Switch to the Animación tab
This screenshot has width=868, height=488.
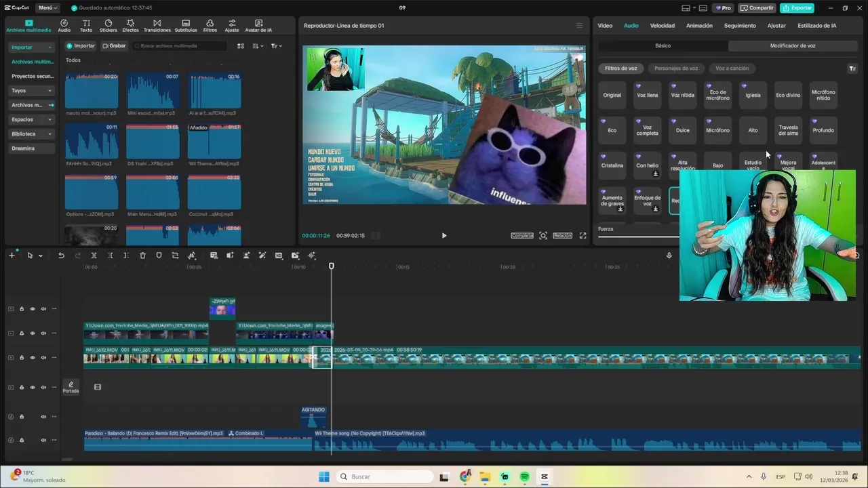click(699, 26)
